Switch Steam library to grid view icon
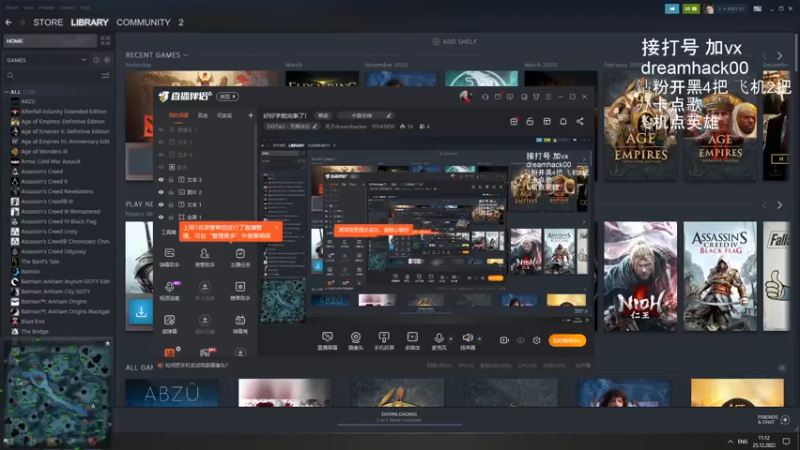The width and height of the screenshot is (800, 450). point(106,41)
